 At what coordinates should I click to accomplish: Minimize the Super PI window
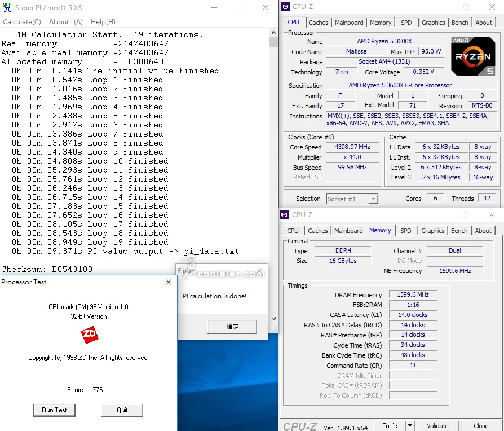click(x=215, y=7)
